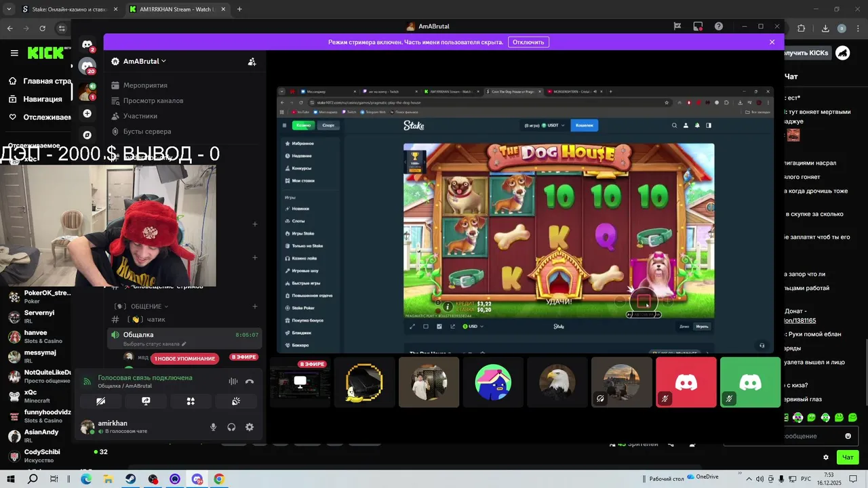Open Steam from the taskbar

(x=130, y=479)
